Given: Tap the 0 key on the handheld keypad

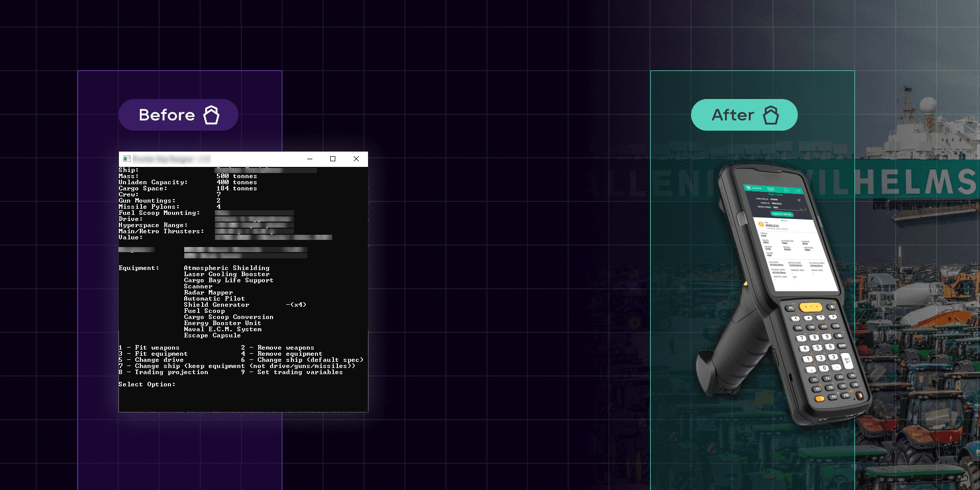Looking at the screenshot, I should (x=823, y=368).
